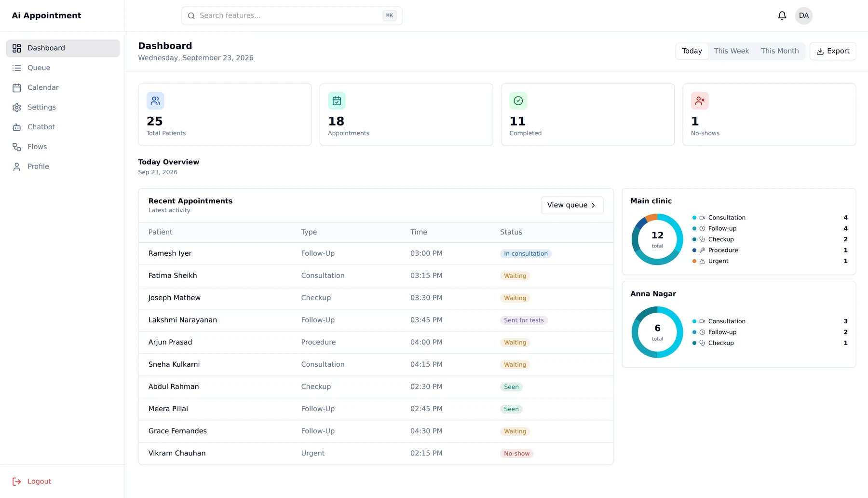The width and height of the screenshot is (868, 498).
Task: Click Main clinic Urgent warning icon
Action: (x=702, y=261)
